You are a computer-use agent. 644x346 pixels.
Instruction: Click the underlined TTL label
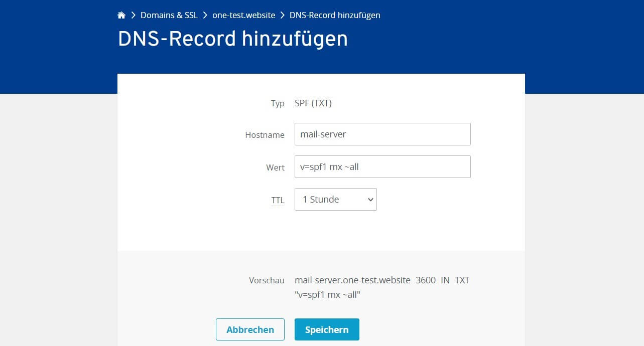click(278, 200)
